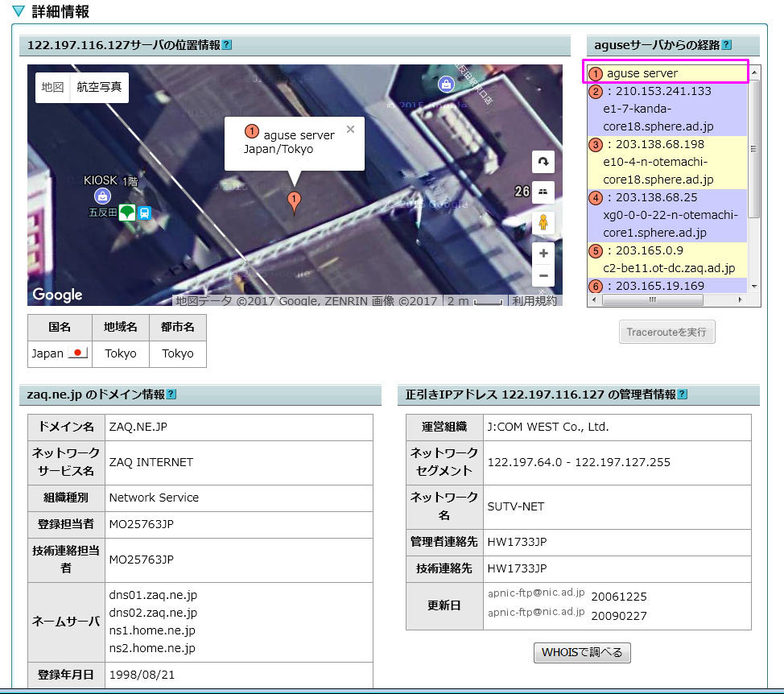Close the aguse server info balloon

[350, 130]
